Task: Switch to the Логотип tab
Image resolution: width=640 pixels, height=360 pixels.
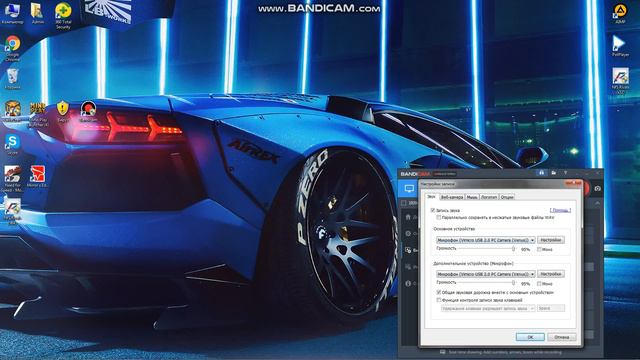Action: pyautogui.click(x=489, y=197)
